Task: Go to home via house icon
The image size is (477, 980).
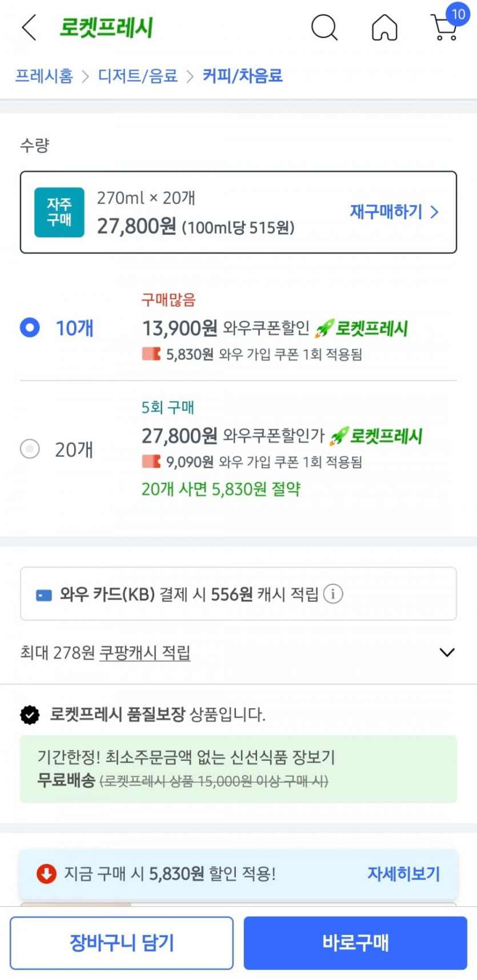Action: pos(384,27)
